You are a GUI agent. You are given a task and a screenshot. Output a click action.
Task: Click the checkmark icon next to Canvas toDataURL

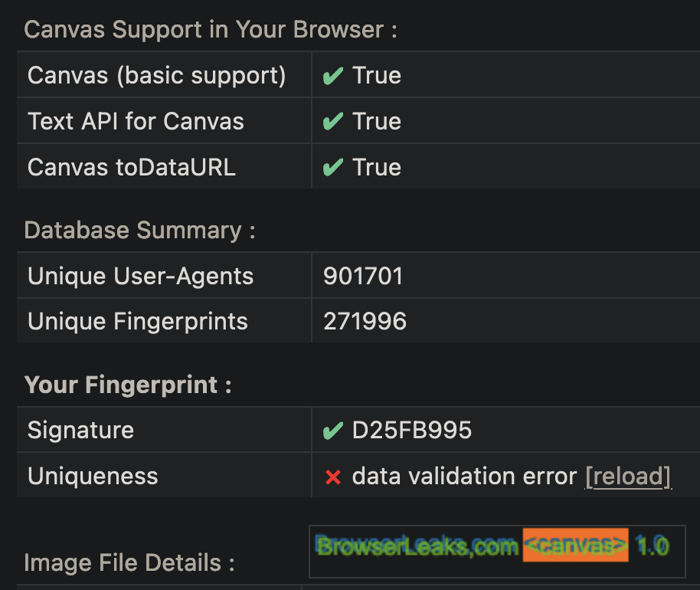click(x=333, y=168)
